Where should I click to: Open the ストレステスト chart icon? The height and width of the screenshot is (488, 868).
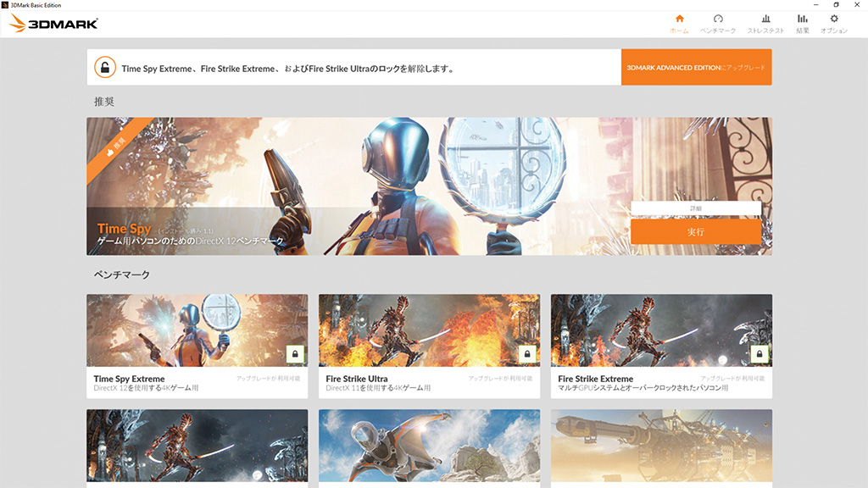pos(765,19)
